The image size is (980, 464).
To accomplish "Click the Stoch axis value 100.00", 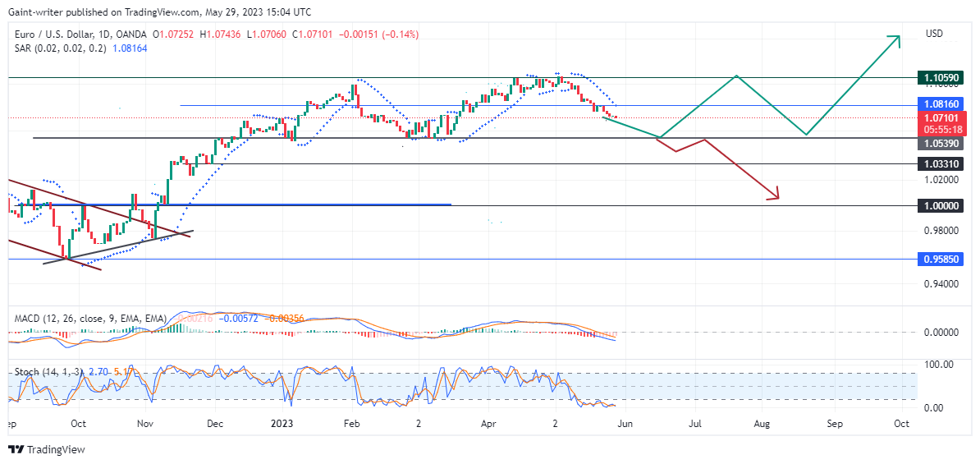I will pos(939,364).
